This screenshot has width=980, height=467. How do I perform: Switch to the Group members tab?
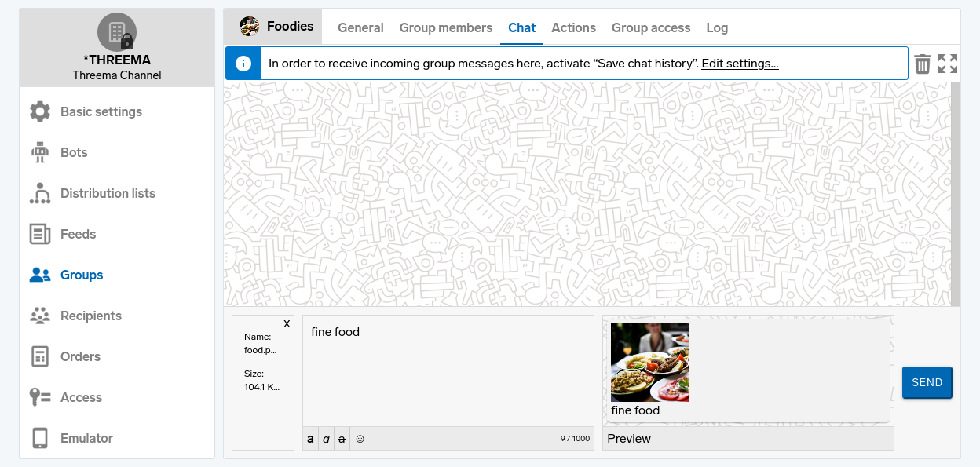coord(446,27)
